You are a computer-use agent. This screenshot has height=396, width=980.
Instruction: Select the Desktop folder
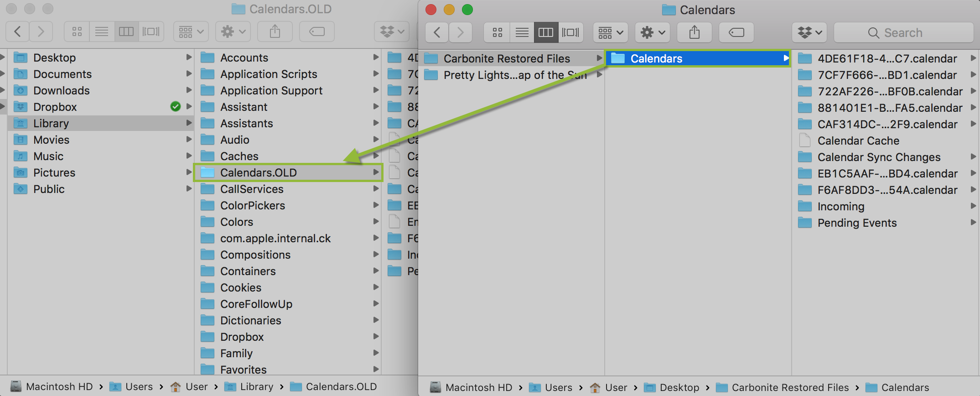[100, 57]
